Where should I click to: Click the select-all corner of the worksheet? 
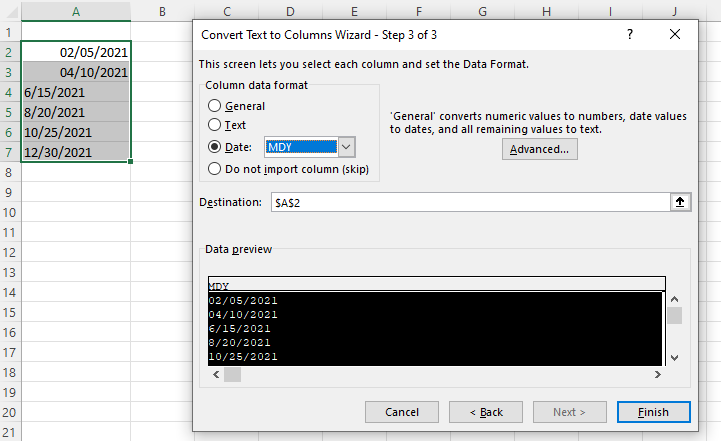[x=10, y=11]
